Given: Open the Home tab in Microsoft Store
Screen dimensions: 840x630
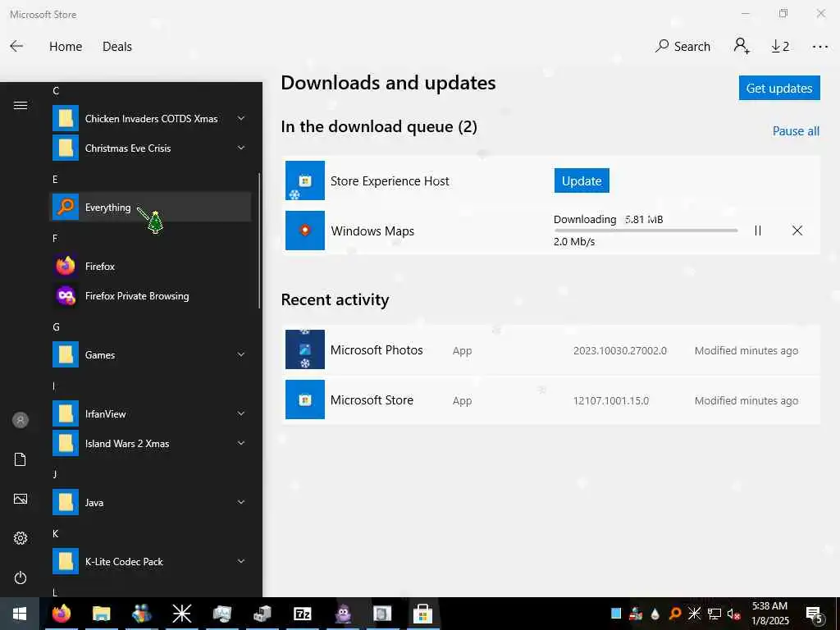Looking at the screenshot, I should (x=66, y=47).
